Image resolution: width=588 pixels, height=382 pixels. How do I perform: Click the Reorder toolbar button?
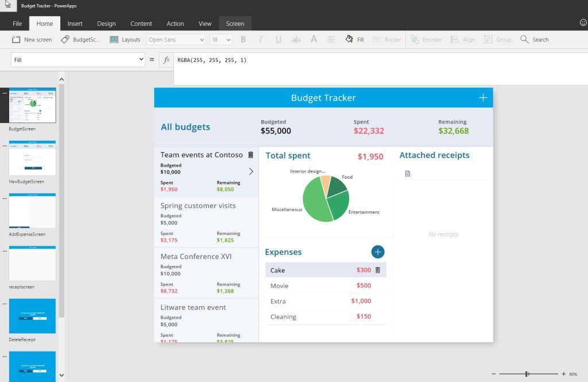point(425,40)
